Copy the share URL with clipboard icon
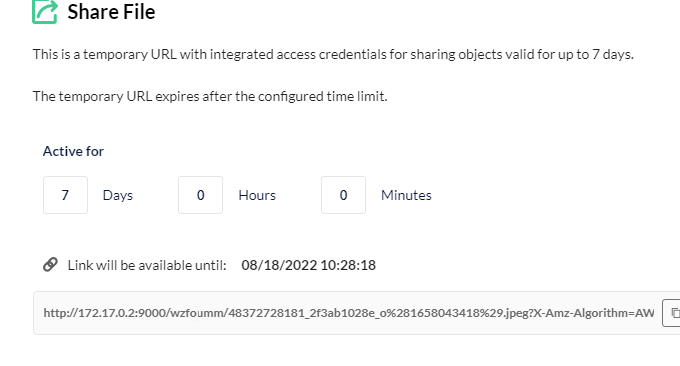 673,313
